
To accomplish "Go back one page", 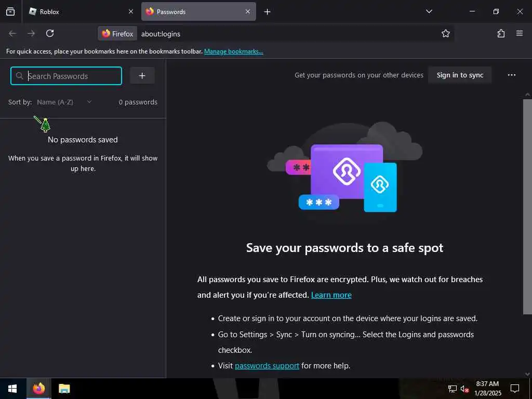I will click(12, 33).
